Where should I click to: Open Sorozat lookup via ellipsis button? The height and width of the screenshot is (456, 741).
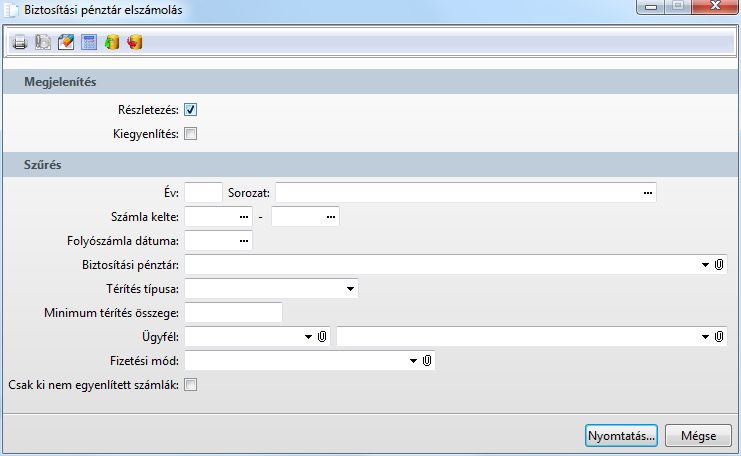[x=648, y=193]
